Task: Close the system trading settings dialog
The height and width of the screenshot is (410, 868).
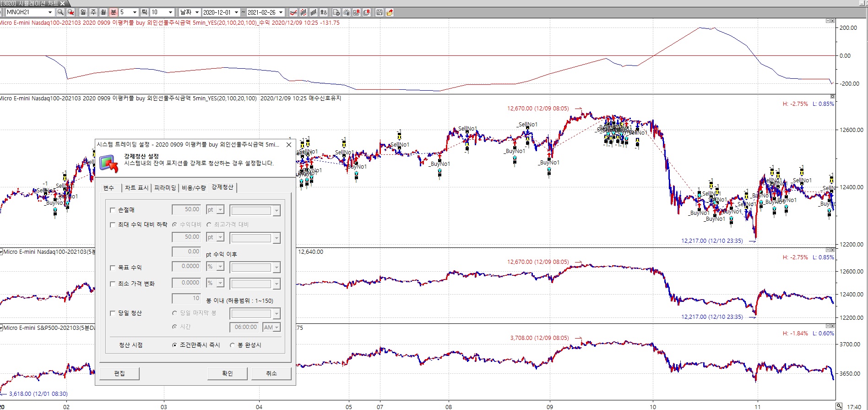Action: pyautogui.click(x=289, y=145)
